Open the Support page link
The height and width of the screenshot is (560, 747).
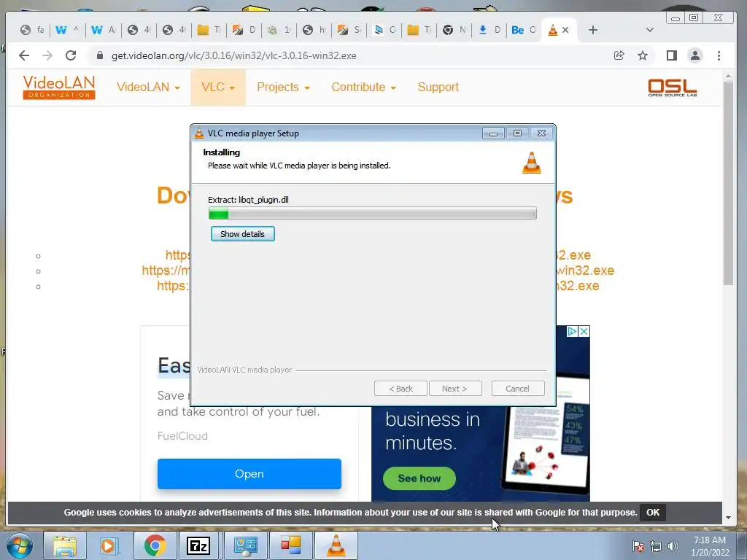[x=438, y=87]
